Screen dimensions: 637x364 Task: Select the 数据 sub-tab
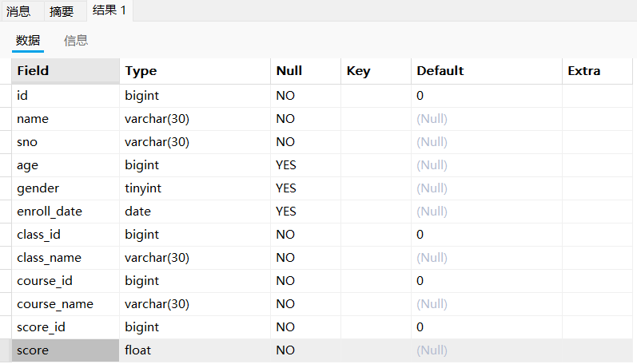tap(28, 41)
